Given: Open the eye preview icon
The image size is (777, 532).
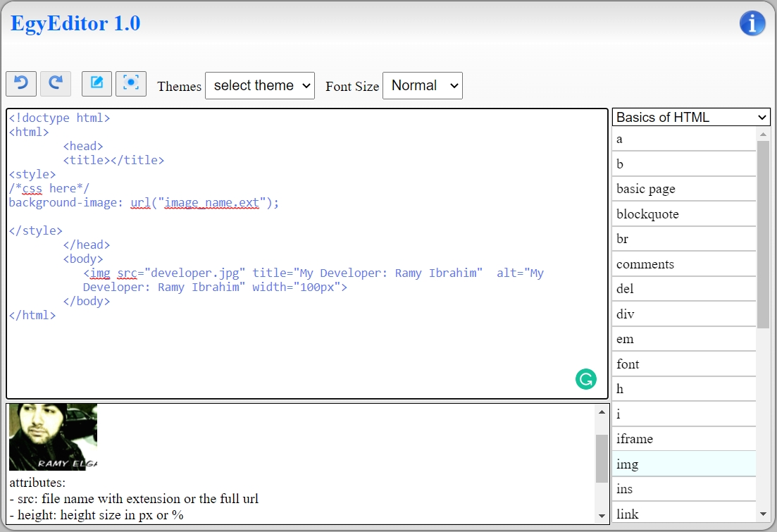Looking at the screenshot, I should click(x=130, y=83).
